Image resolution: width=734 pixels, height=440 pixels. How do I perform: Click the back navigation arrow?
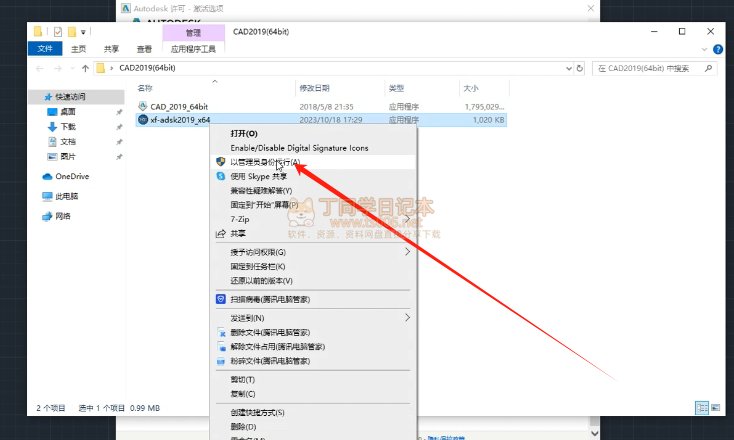[x=40, y=68]
